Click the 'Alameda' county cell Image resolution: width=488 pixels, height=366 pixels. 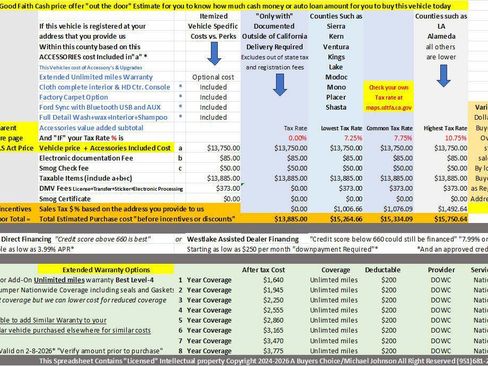[441, 36]
